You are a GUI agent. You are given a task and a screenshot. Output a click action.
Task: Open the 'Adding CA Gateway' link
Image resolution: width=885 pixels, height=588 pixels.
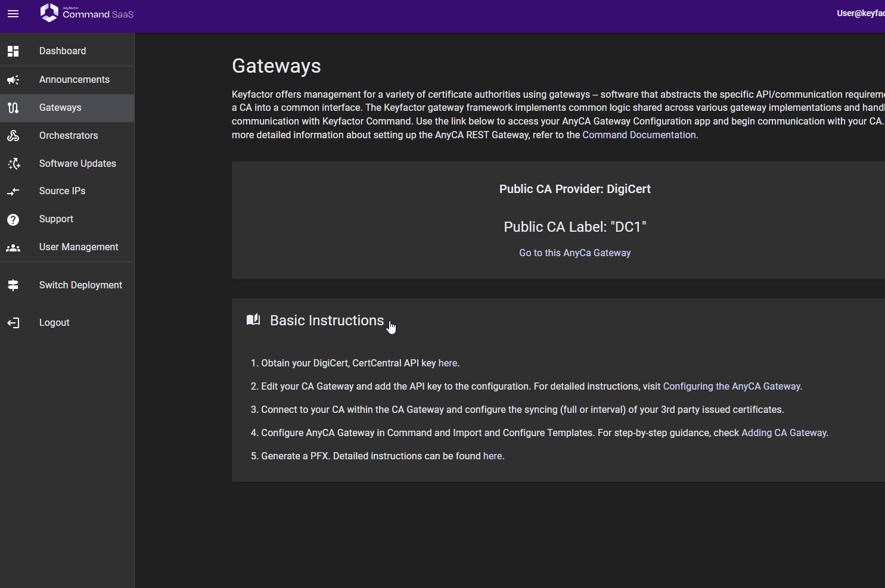(x=784, y=433)
